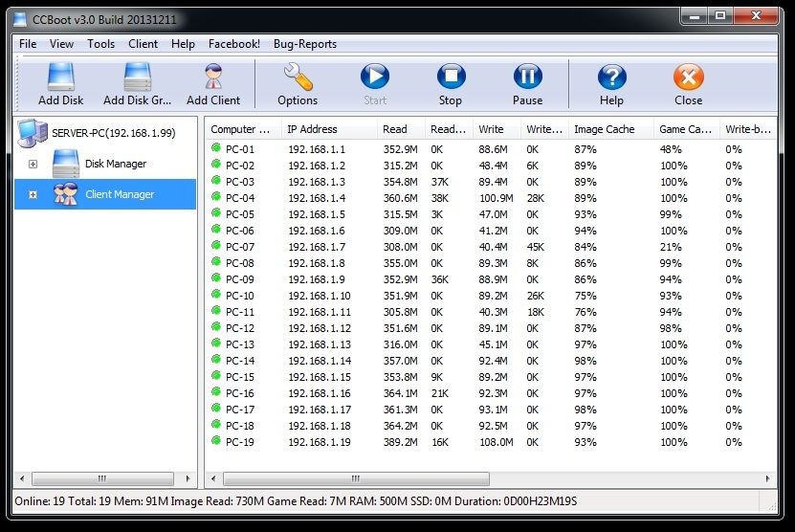Click the Add Client icon

213,77
